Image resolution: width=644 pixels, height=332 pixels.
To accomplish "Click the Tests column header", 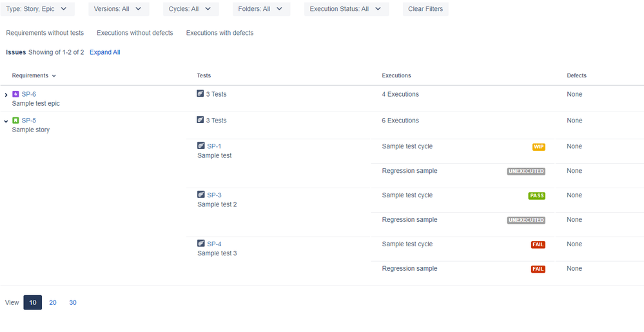I will pos(204,75).
